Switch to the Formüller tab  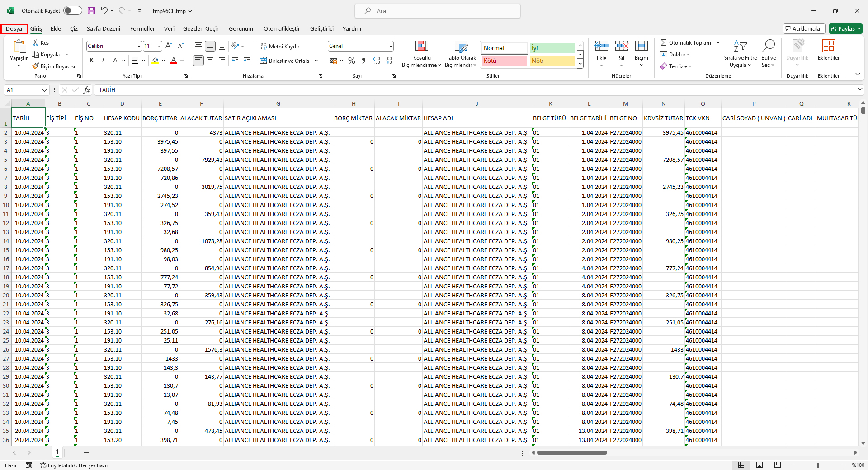tap(142, 28)
